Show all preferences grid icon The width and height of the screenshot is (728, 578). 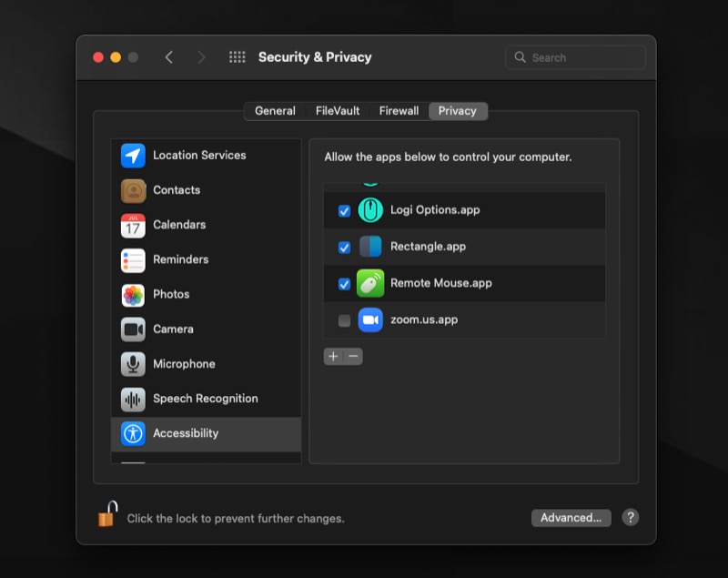pyautogui.click(x=238, y=57)
